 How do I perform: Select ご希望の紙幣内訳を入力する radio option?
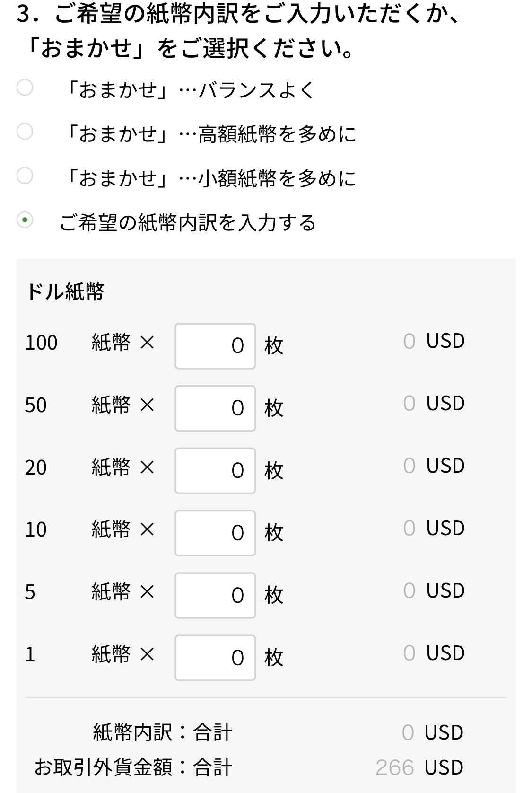click(x=25, y=220)
